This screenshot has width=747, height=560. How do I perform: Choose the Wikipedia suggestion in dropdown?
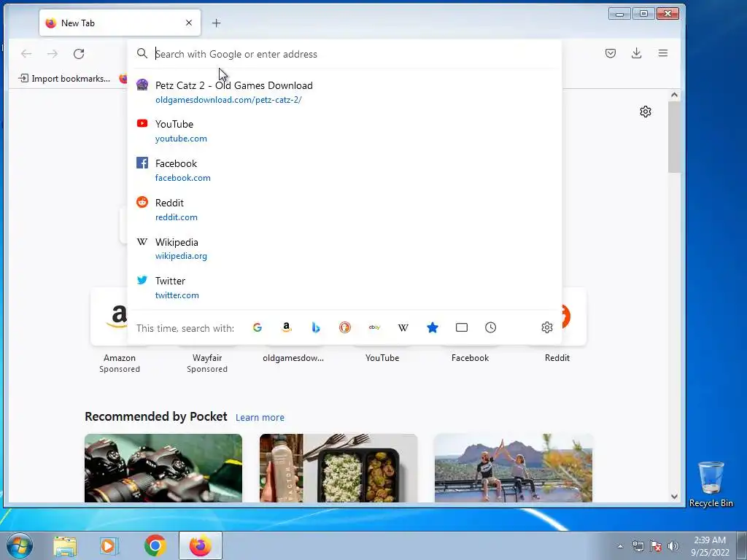point(344,249)
